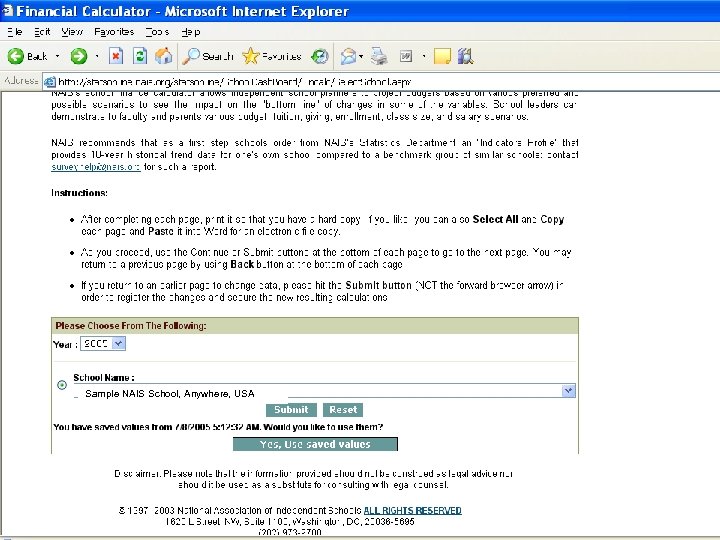This screenshot has width=720, height=540.
Task: Open the Mail envelope icon
Action: [x=349, y=56]
